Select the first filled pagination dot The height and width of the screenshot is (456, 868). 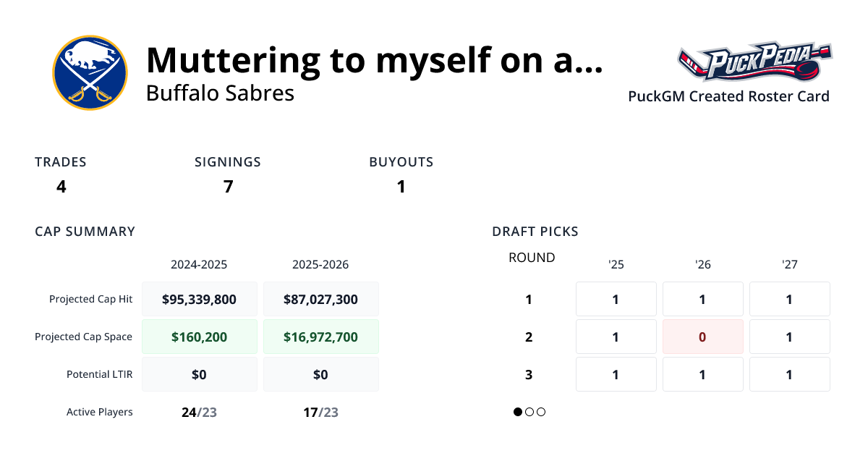tap(518, 412)
